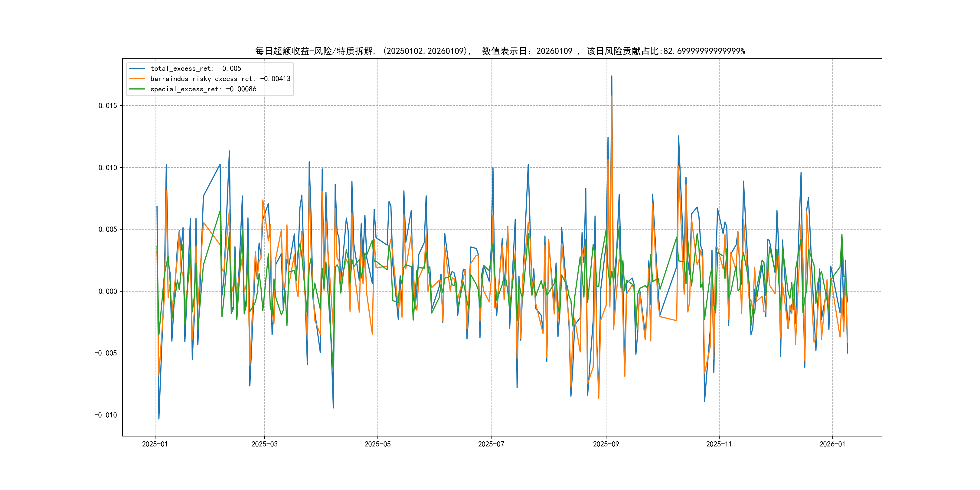Select the total_excess_ret legend label
980x490 pixels.
point(195,68)
